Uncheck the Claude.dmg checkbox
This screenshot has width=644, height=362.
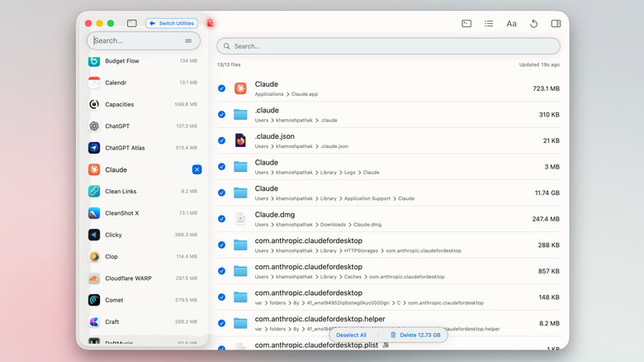222,219
